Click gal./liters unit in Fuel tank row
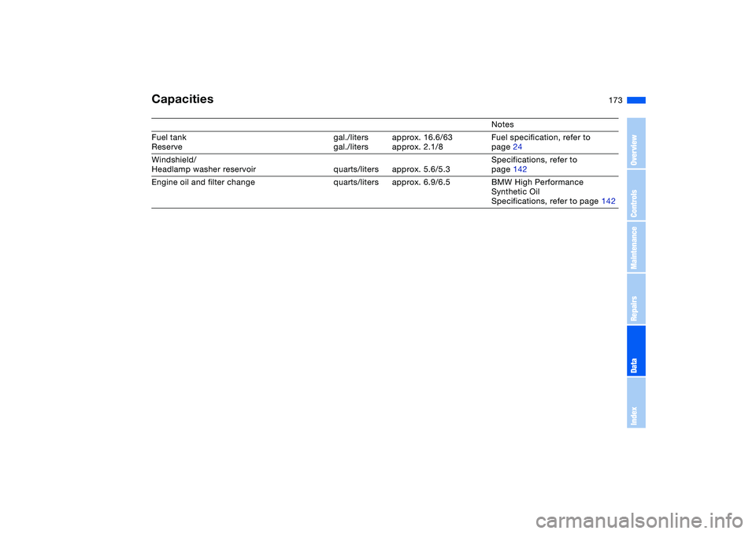Viewport: 756px width, 534px height. pyautogui.click(x=350, y=138)
